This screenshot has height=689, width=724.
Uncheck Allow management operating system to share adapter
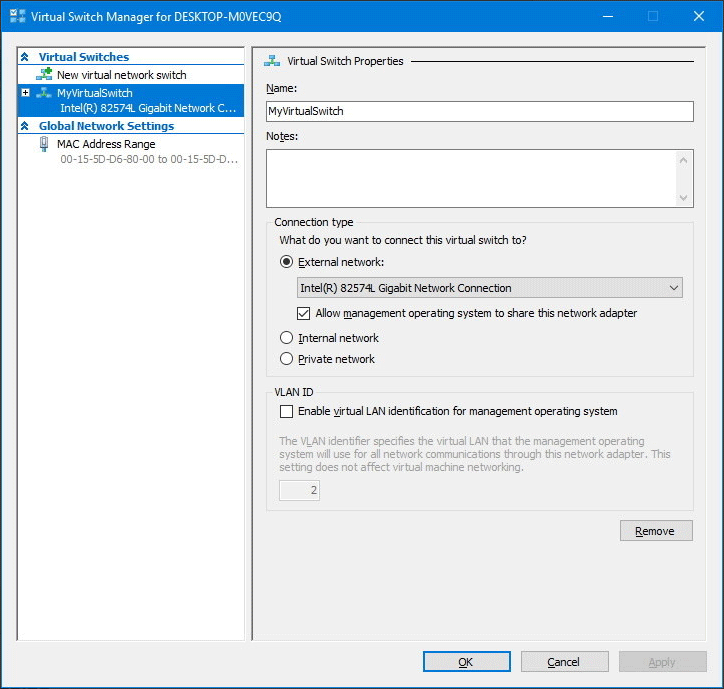click(303, 314)
